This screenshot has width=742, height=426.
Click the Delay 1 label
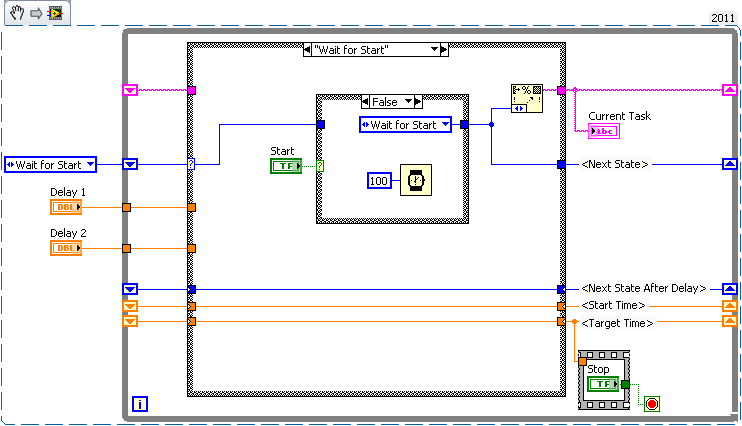click(68, 192)
